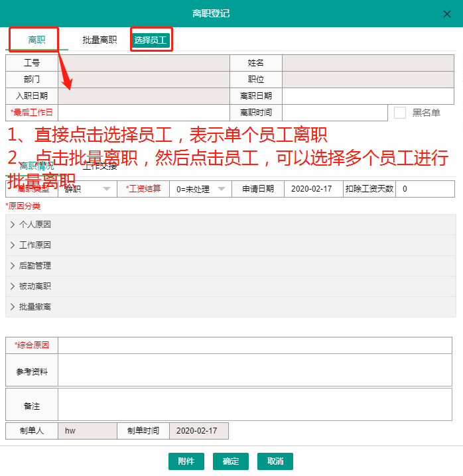Close the 离职登记 dialog with X
This screenshot has width=463, height=476.
[446, 13]
